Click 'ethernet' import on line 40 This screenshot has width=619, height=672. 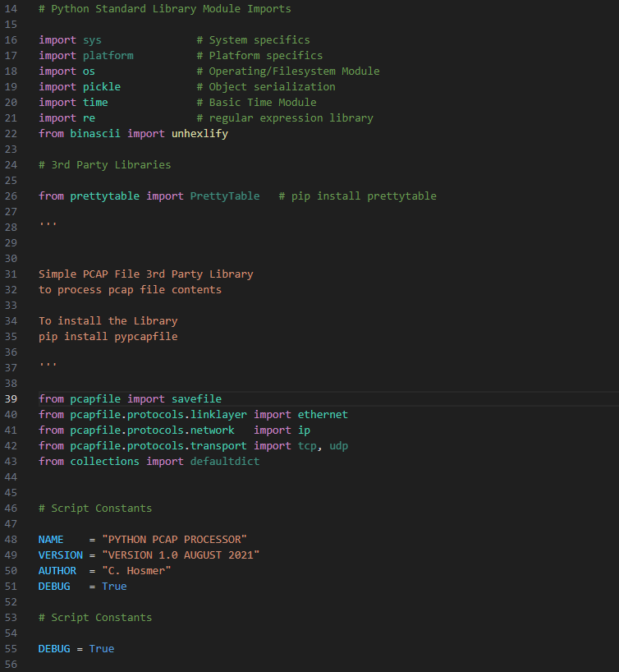[323, 415]
